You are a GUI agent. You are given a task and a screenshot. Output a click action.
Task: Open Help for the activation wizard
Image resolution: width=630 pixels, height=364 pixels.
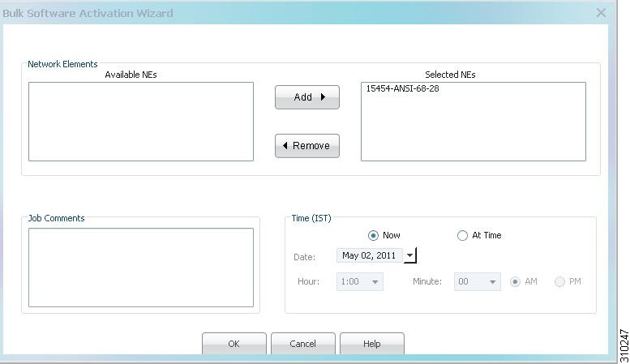(372, 344)
